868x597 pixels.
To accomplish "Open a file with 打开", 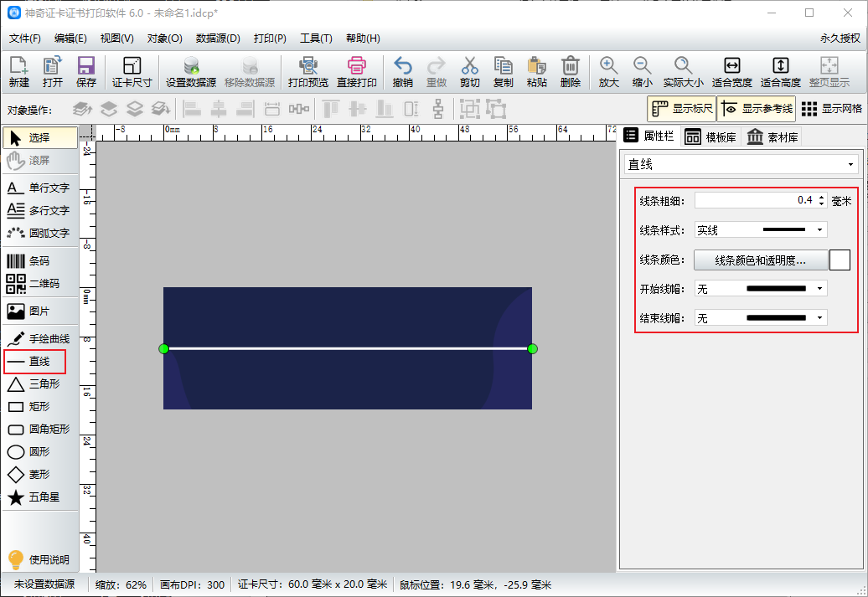I will (x=53, y=72).
